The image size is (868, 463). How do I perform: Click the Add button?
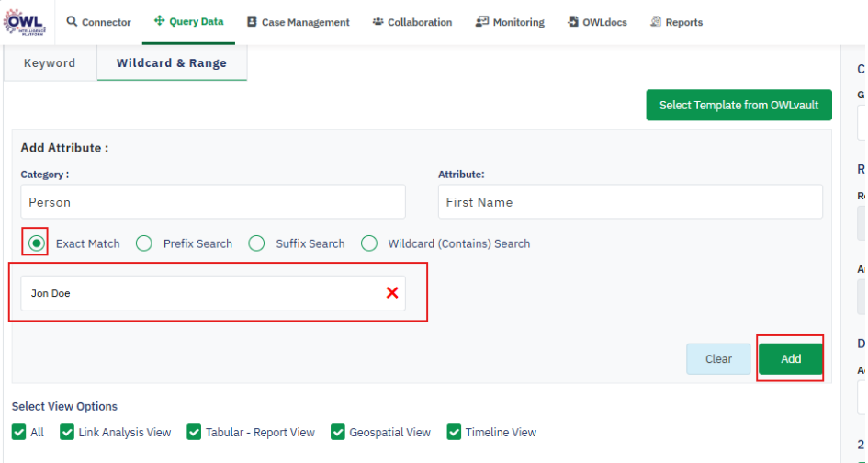coord(791,359)
